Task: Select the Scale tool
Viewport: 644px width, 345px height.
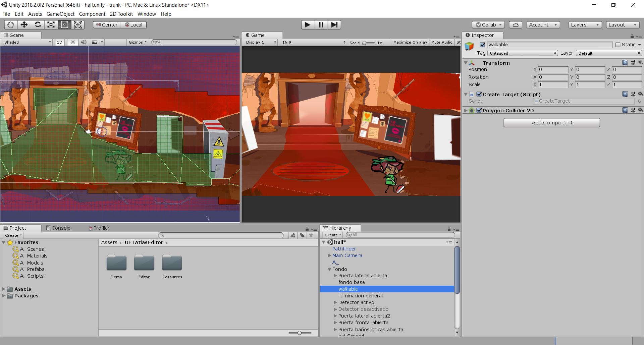Action: (x=51, y=25)
